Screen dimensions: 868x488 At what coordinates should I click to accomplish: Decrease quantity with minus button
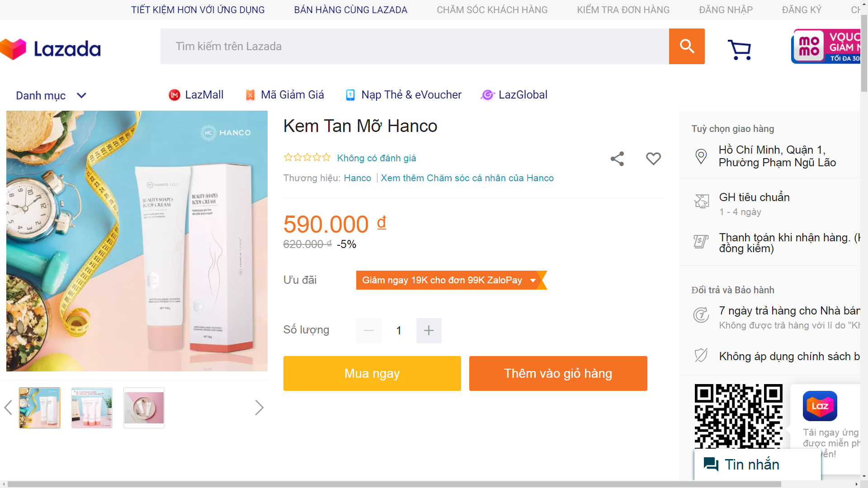pyautogui.click(x=368, y=330)
